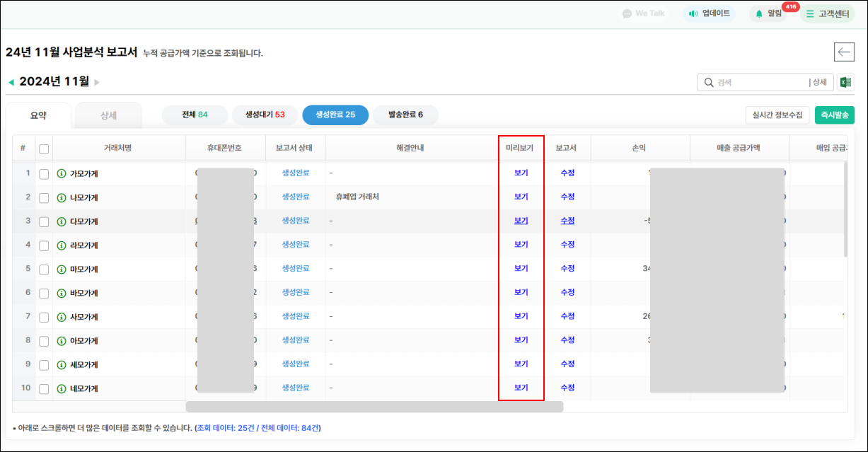
Task: Open 상세 search options
Action: (818, 82)
